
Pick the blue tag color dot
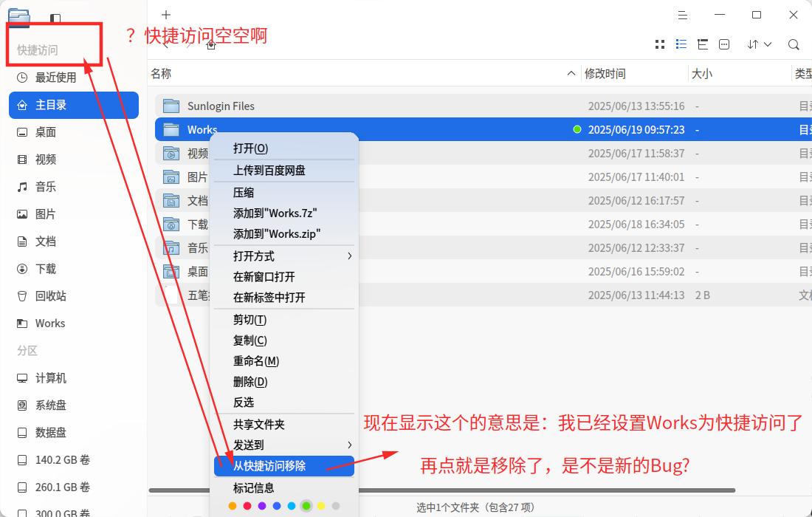(277, 506)
